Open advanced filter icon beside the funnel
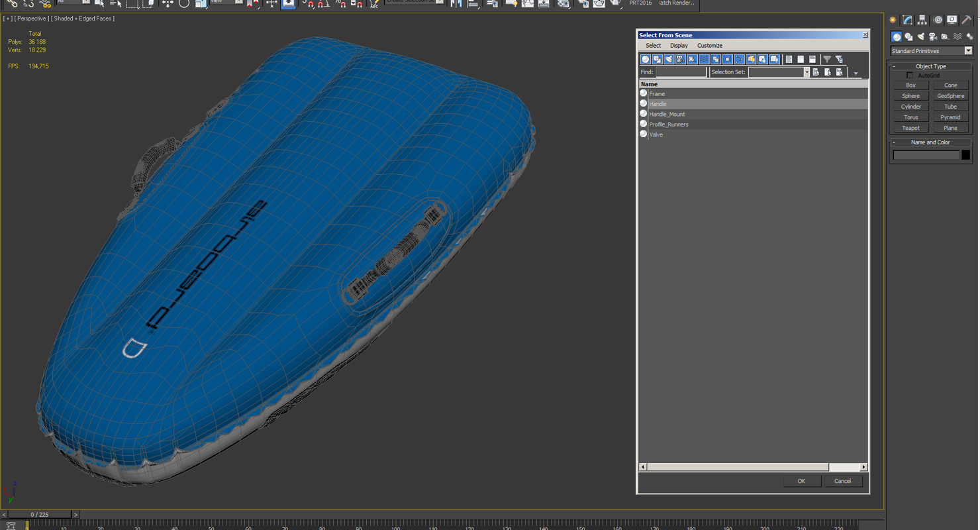Viewport: 980px width, 530px height. pos(839,60)
